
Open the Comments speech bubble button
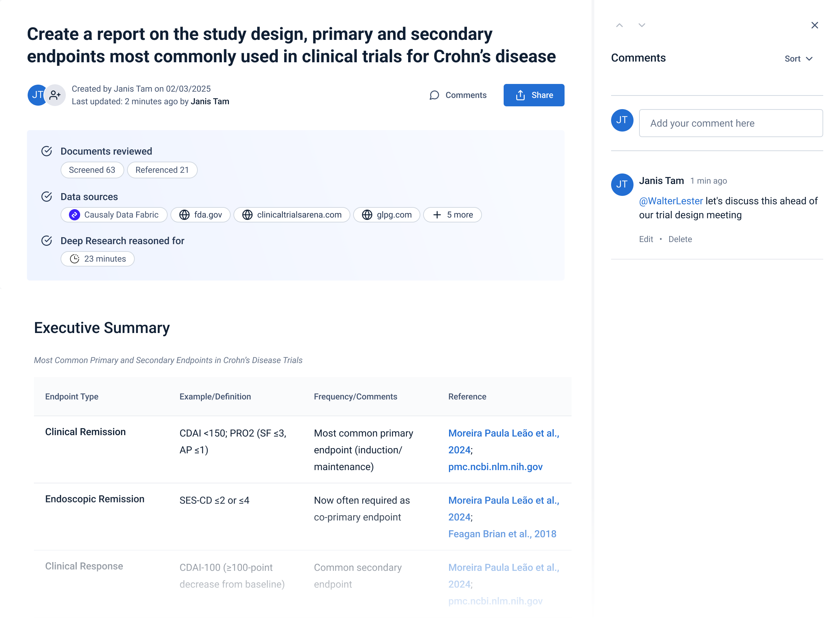tap(458, 95)
